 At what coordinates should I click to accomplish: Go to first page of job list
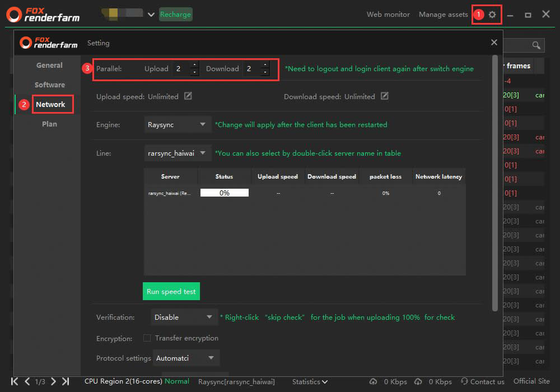click(x=15, y=381)
